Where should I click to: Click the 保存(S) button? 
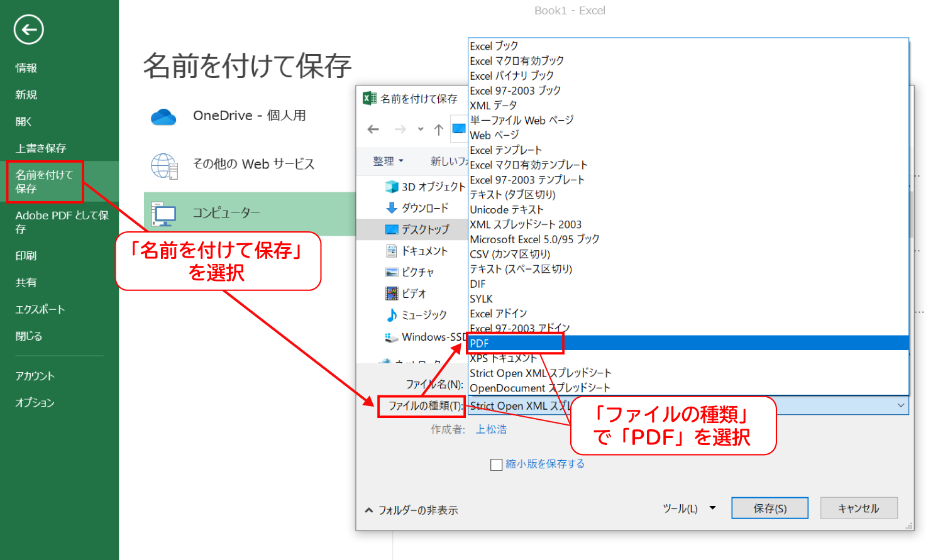pos(769,507)
